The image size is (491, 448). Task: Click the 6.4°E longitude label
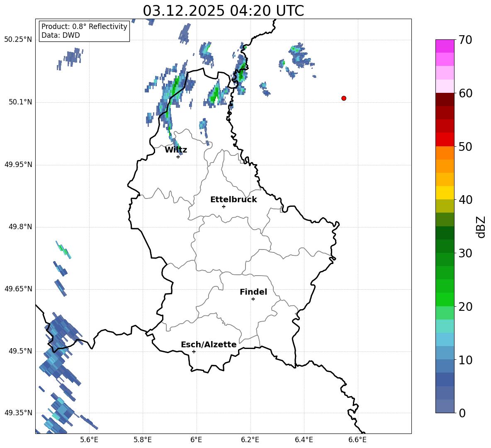pos(304,440)
